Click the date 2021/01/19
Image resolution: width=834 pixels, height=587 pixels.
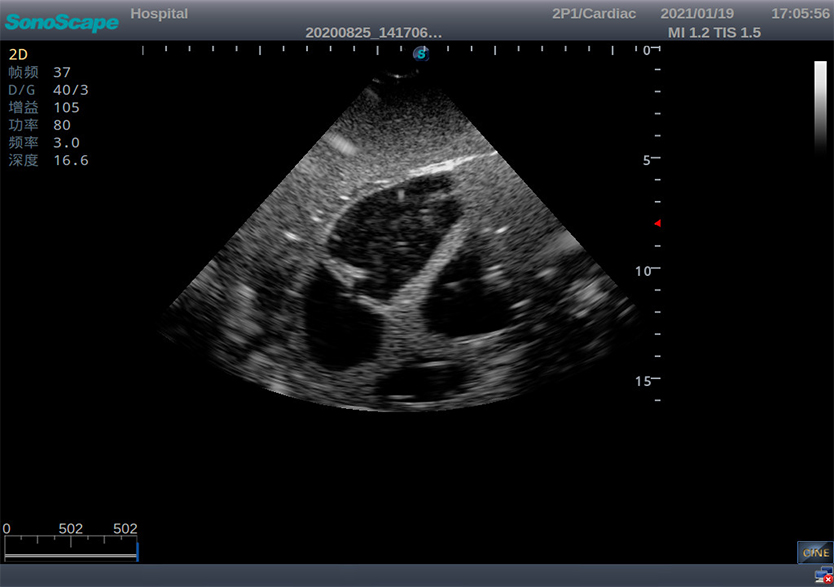click(698, 14)
